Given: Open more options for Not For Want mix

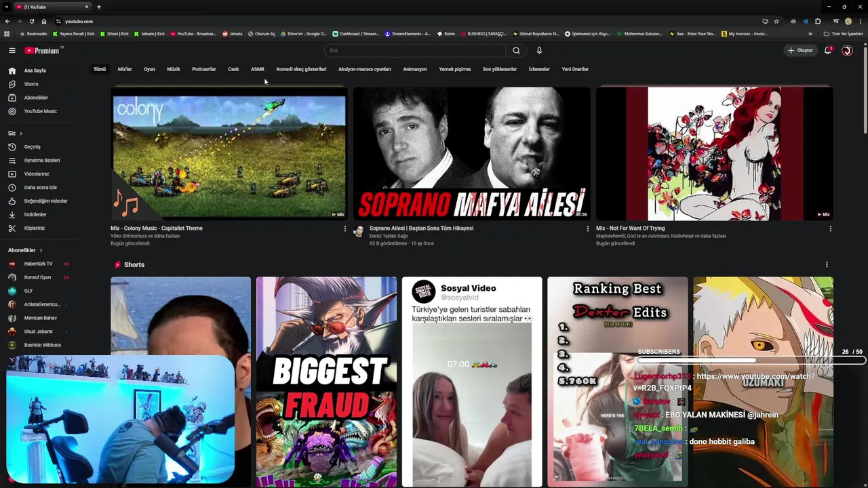Looking at the screenshot, I should click(x=830, y=229).
